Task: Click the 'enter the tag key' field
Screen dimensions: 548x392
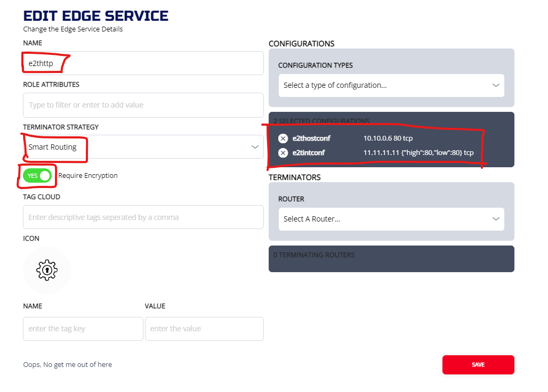Action: [x=83, y=329]
